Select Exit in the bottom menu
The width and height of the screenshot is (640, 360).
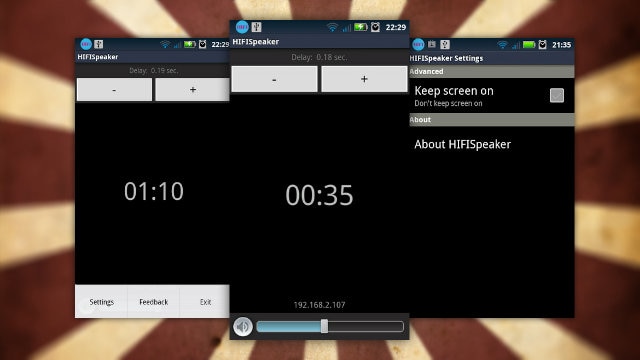pos(205,302)
